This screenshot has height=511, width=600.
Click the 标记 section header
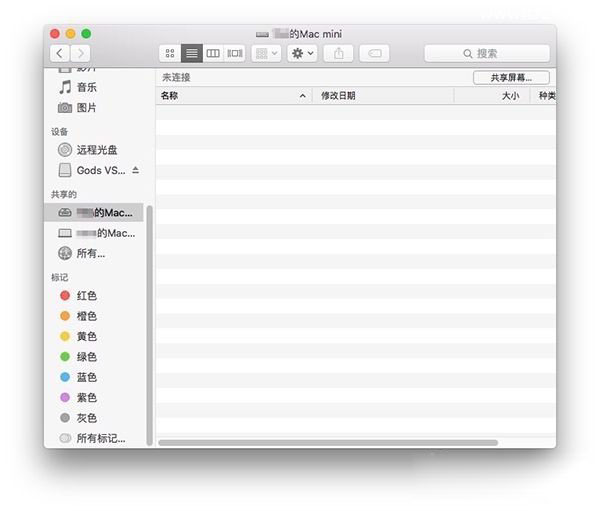click(59, 278)
